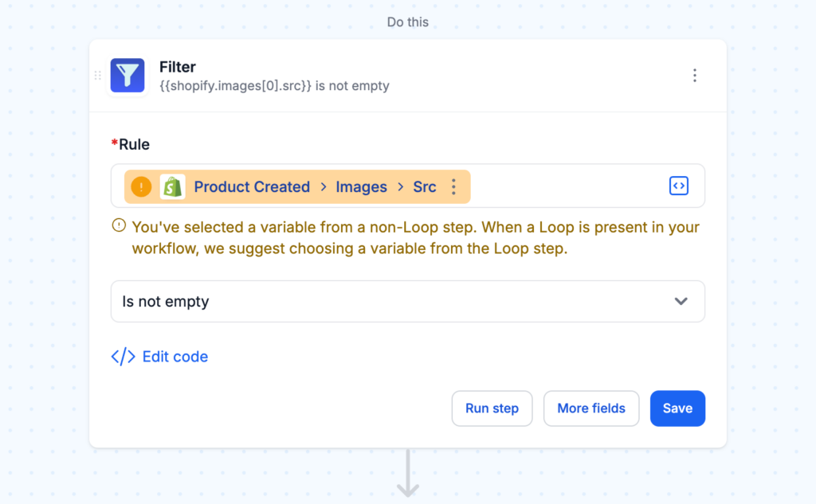Click the Shopify icon in the variable pill

point(173,186)
